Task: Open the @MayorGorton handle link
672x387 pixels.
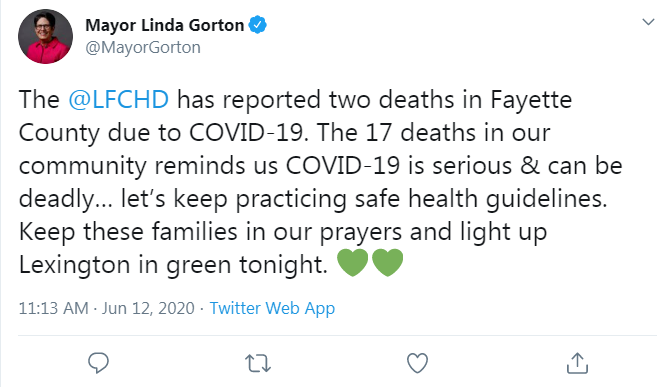Action: click(143, 48)
